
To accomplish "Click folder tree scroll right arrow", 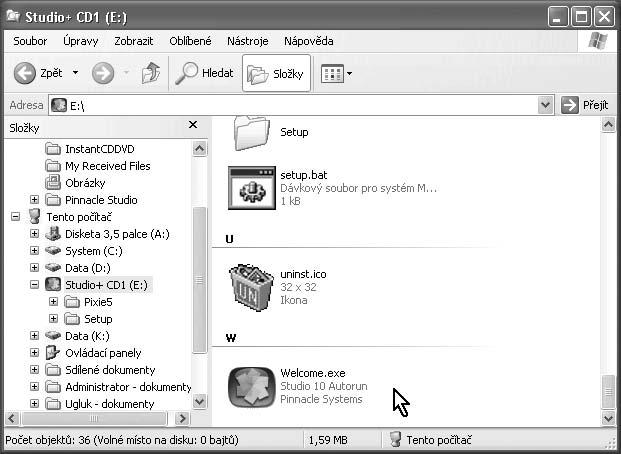I will pos(183,418).
